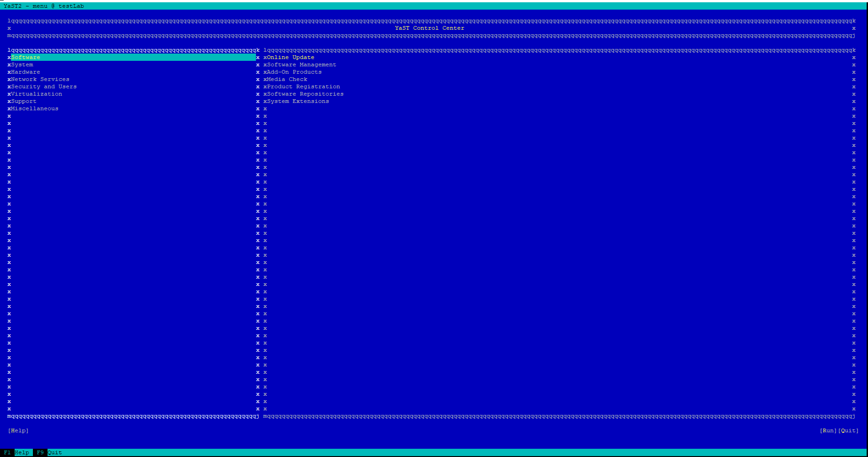Click F9 Quit in the bottom bar
The width and height of the screenshot is (868, 457).
click(x=49, y=453)
